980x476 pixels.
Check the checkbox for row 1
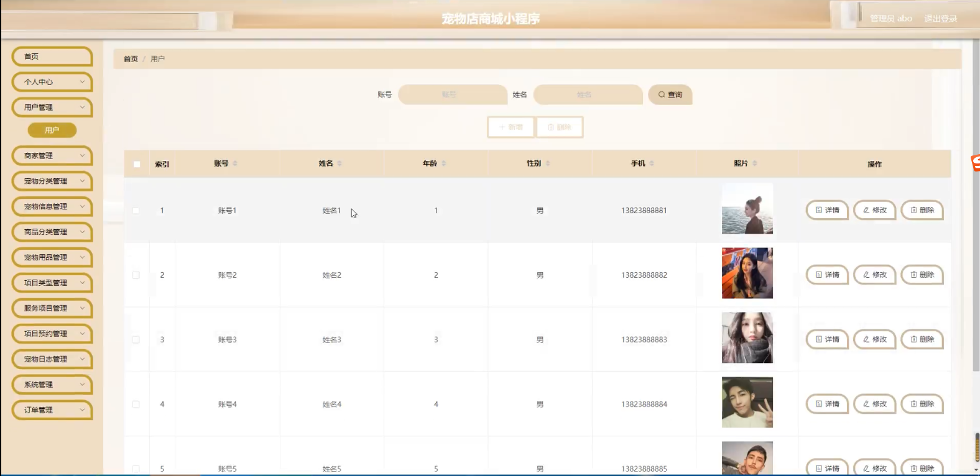tap(136, 211)
